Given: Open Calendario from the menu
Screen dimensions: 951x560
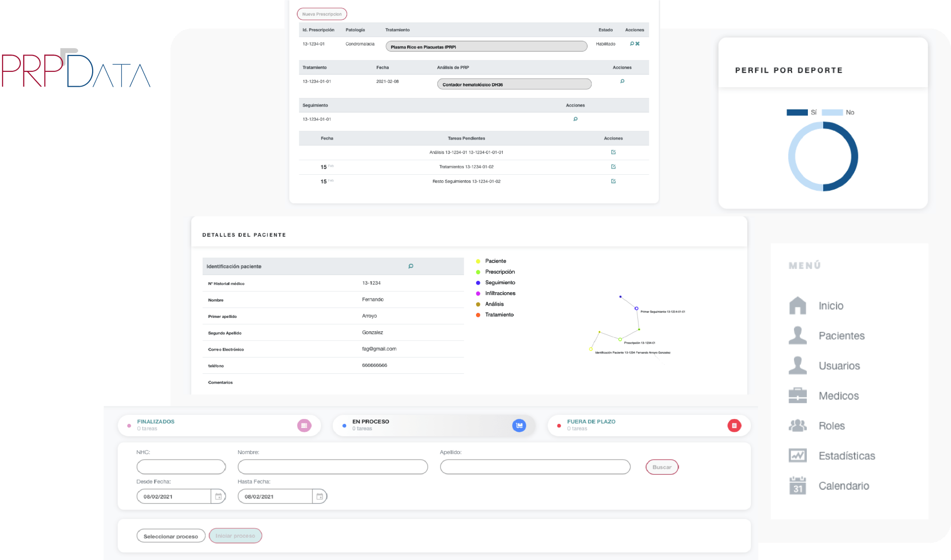Looking at the screenshot, I should (844, 486).
